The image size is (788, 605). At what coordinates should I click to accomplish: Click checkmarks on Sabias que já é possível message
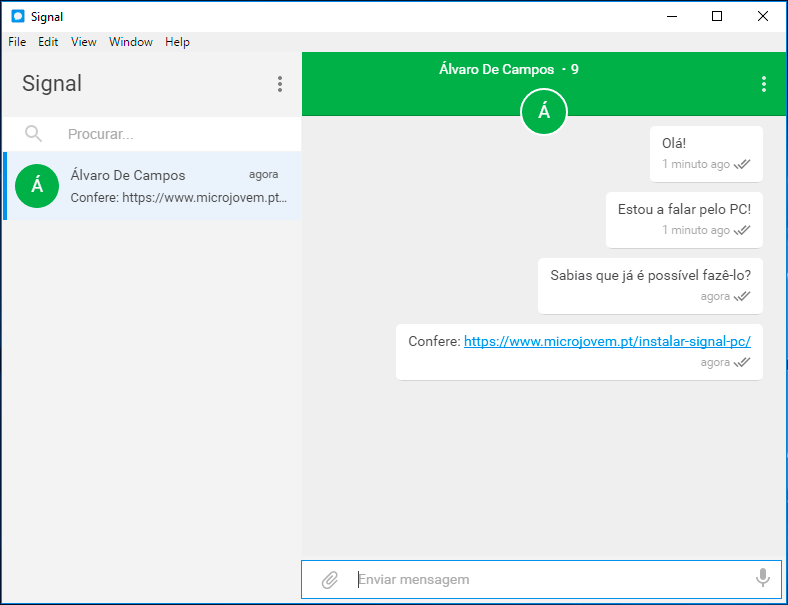click(x=742, y=296)
